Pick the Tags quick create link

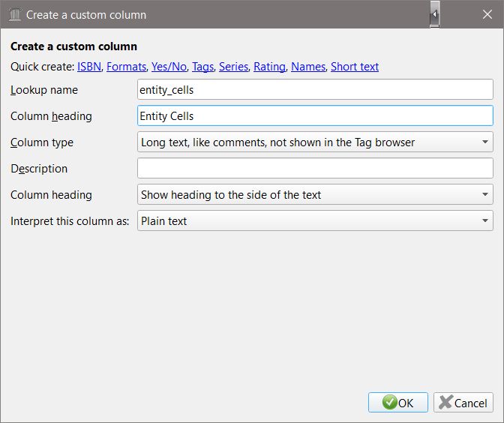202,67
